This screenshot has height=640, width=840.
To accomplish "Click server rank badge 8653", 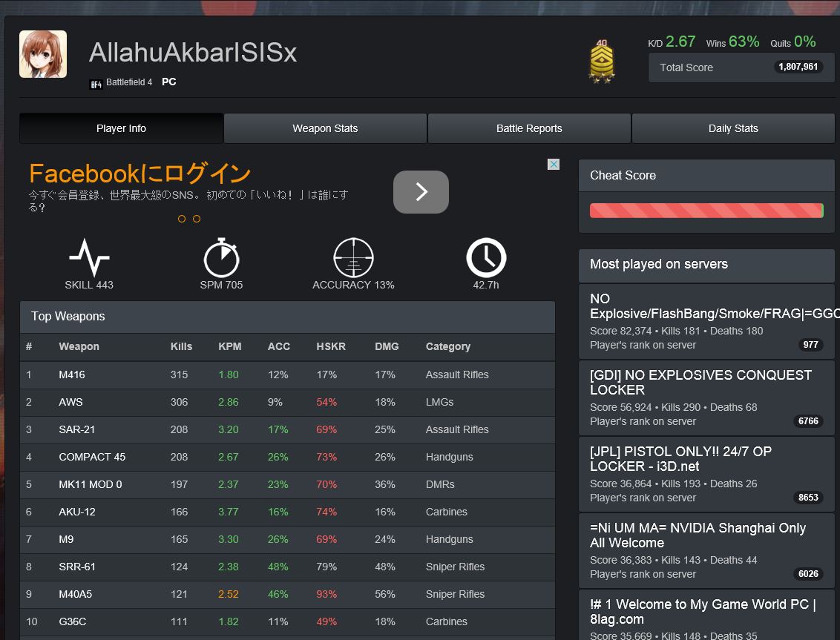I will 808,498.
